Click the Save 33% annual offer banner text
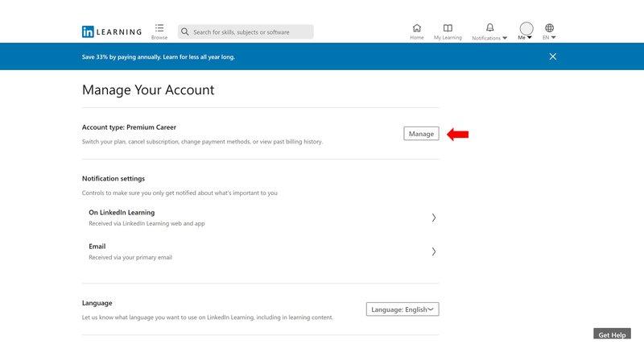The image size is (644, 361). tap(158, 57)
